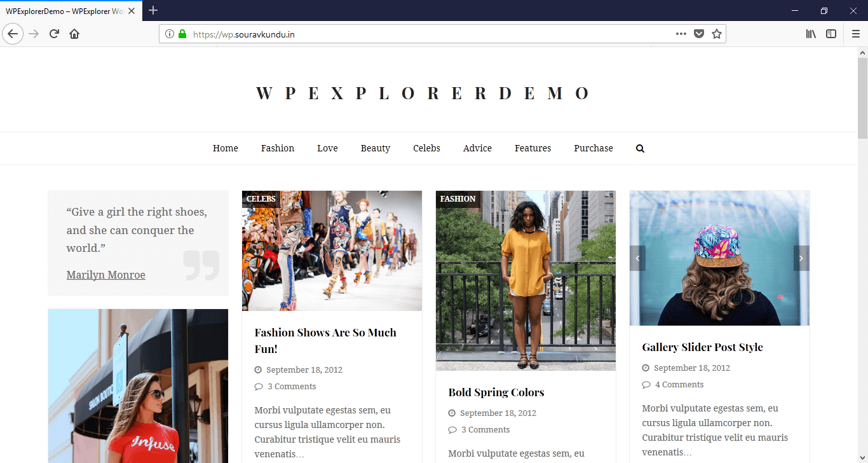The width and height of the screenshot is (868, 463).
Task: Click the vertical page scrollbar thumb
Action: pos(862,97)
